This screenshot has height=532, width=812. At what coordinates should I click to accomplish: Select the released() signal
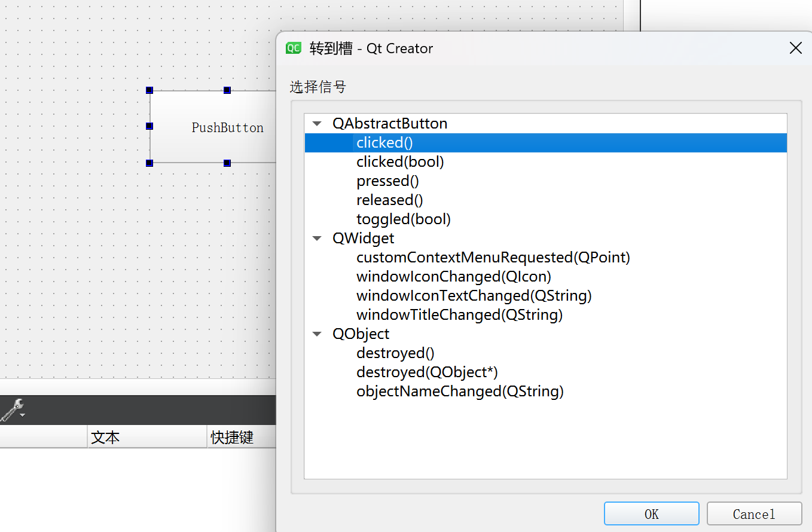click(x=390, y=200)
